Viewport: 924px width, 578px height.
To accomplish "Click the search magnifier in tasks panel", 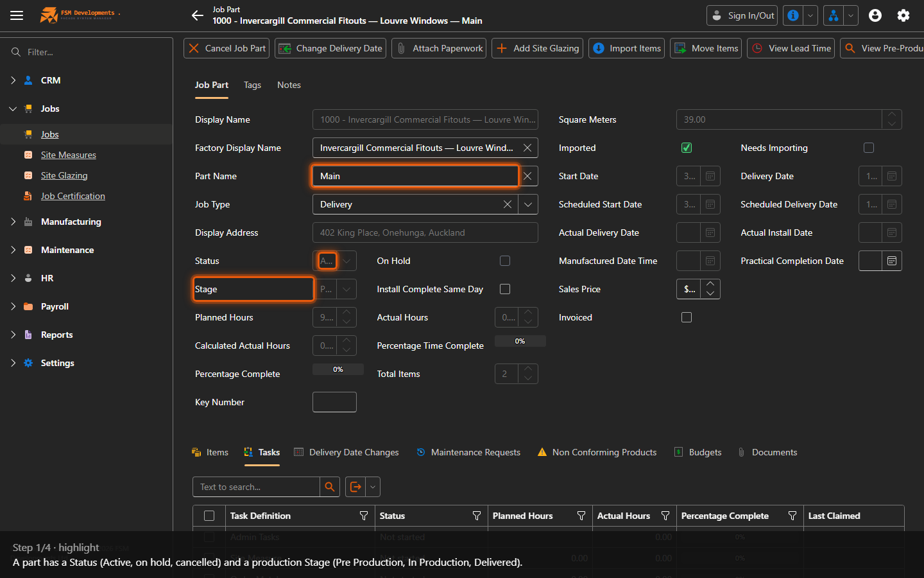I will point(330,487).
